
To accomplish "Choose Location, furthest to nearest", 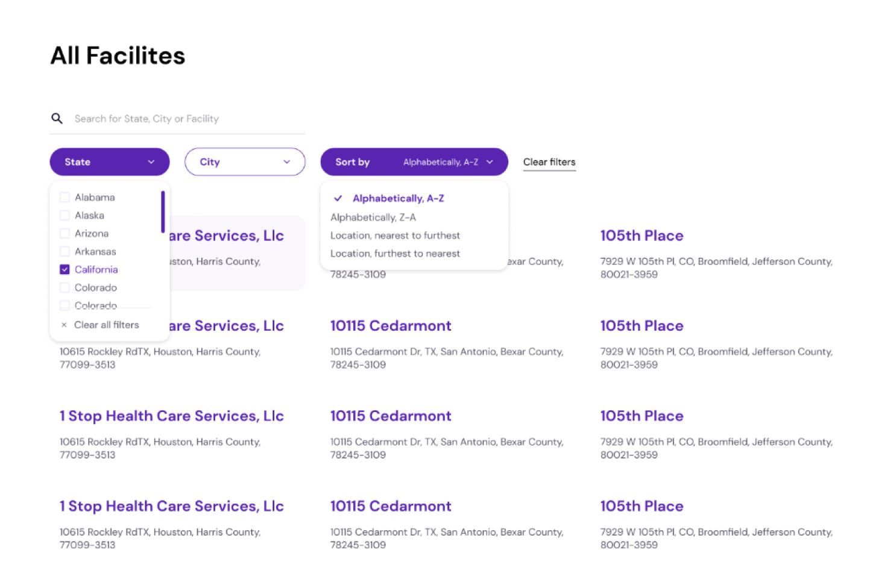I will (x=395, y=253).
